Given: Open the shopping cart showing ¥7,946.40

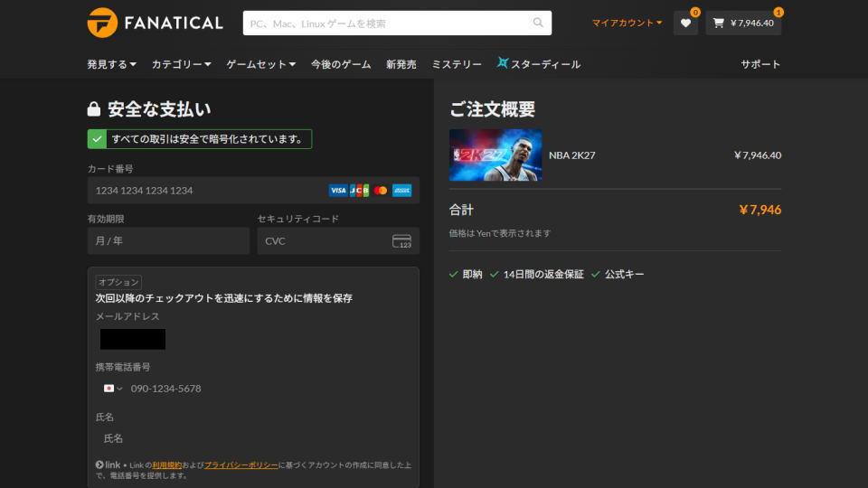Looking at the screenshot, I should click(743, 23).
